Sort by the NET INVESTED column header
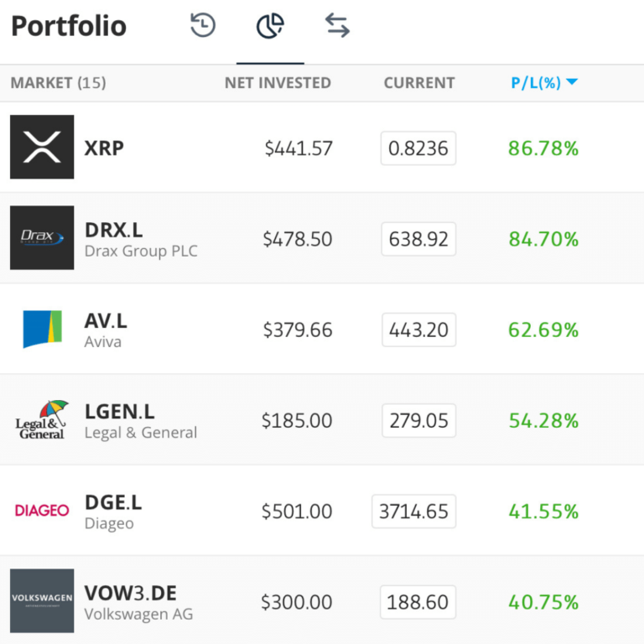Image resolution: width=644 pixels, height=644 pixels. 278,82
